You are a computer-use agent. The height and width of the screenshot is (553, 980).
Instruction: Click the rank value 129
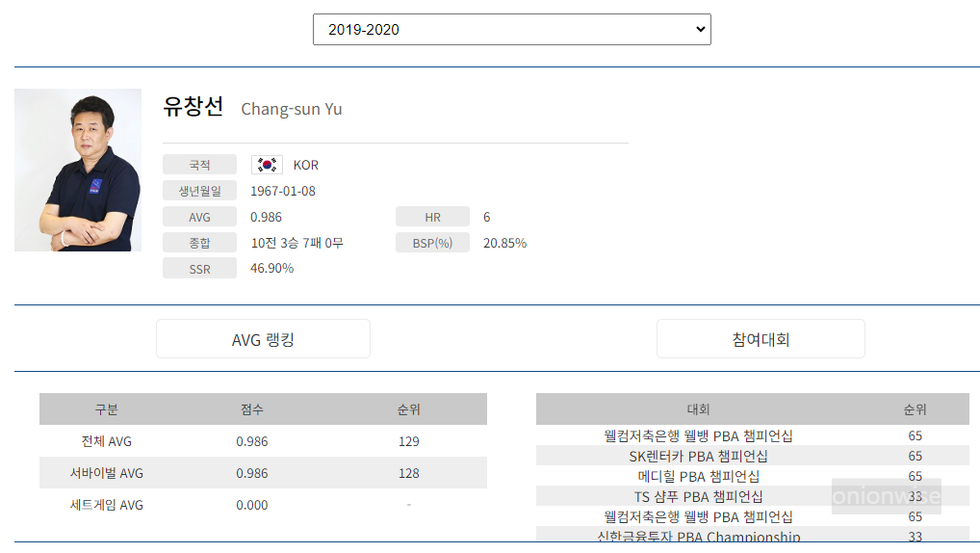[x=409, y=441]
